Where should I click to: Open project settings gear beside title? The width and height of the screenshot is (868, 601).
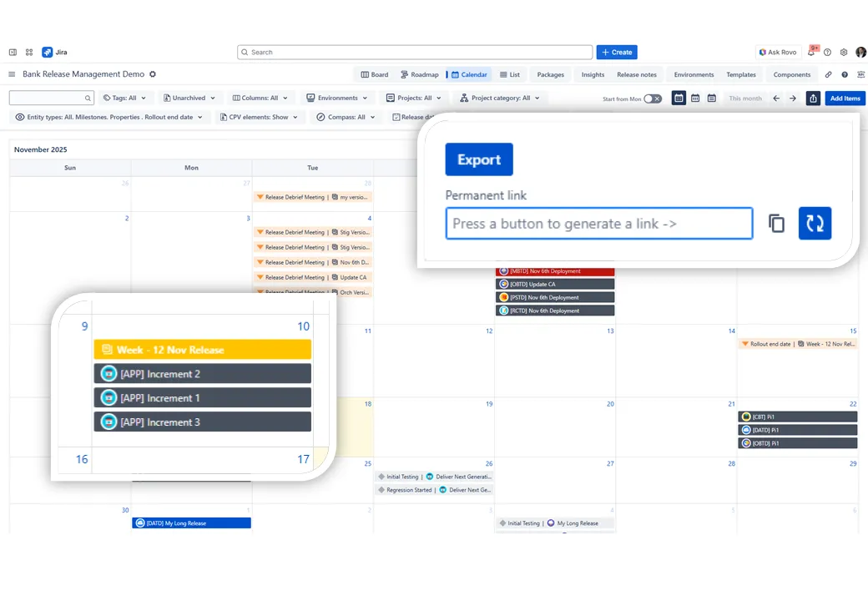153,74
